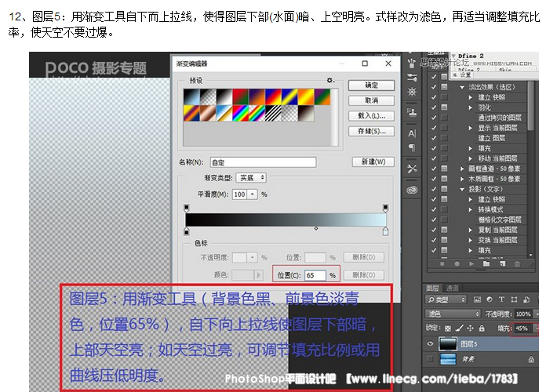Screen dimensions: 557x392
Task: Click the record action button
Action: coord(457,264)
